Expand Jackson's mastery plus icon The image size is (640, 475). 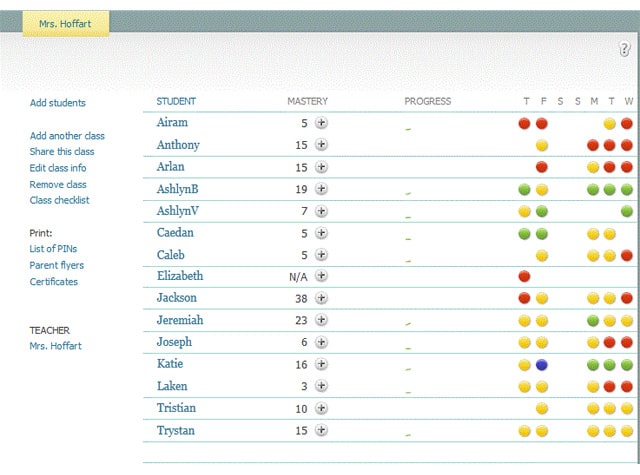tap(322, 298)
